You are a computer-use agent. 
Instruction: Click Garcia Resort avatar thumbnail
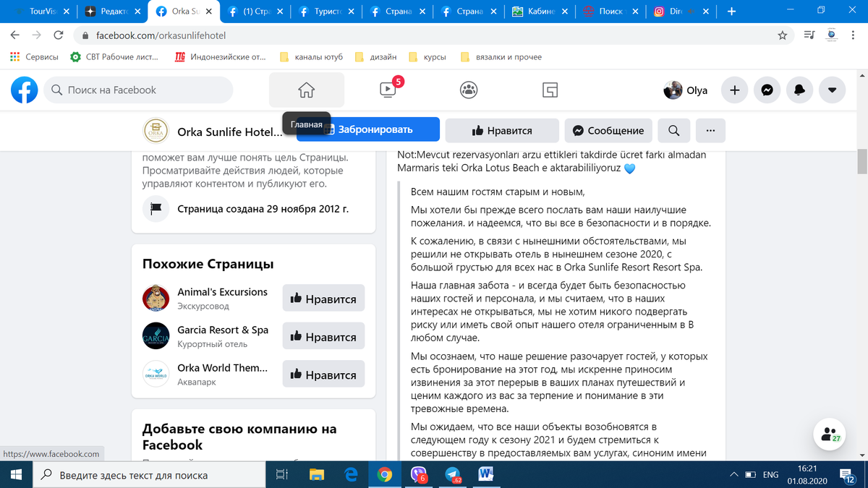156,336
